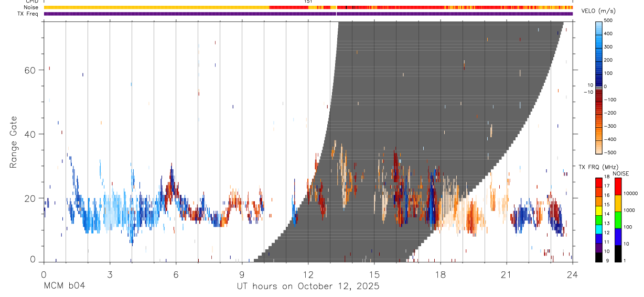Click the red swatch in the NOISE legend
The height and width of the screenshot is (297, 644).
pyautogui.click(x=618, y=186)
